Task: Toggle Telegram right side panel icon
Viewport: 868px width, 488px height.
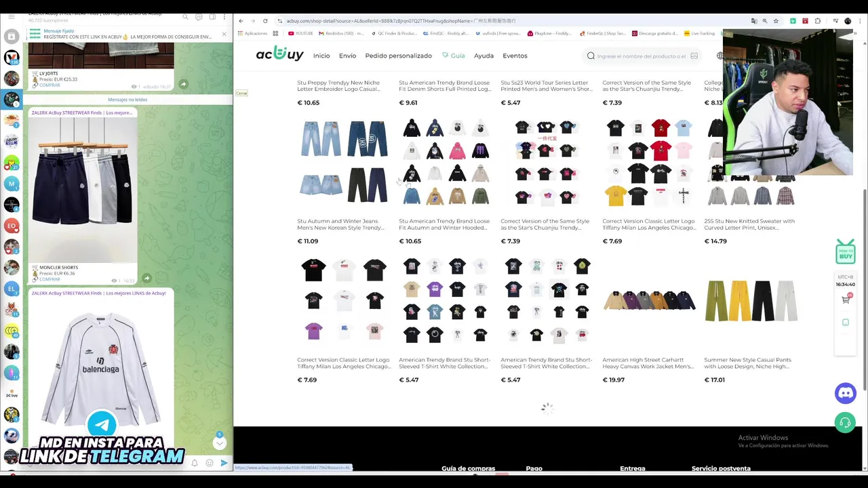Action: (x=212, y=16)
